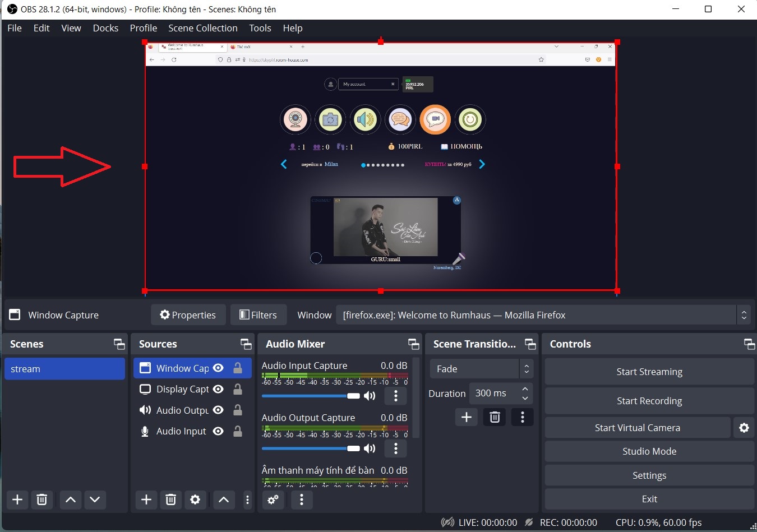This screenshot has width=757, height=532.
Task: Add a new scene with the plus icon
Action: (17, 499)
